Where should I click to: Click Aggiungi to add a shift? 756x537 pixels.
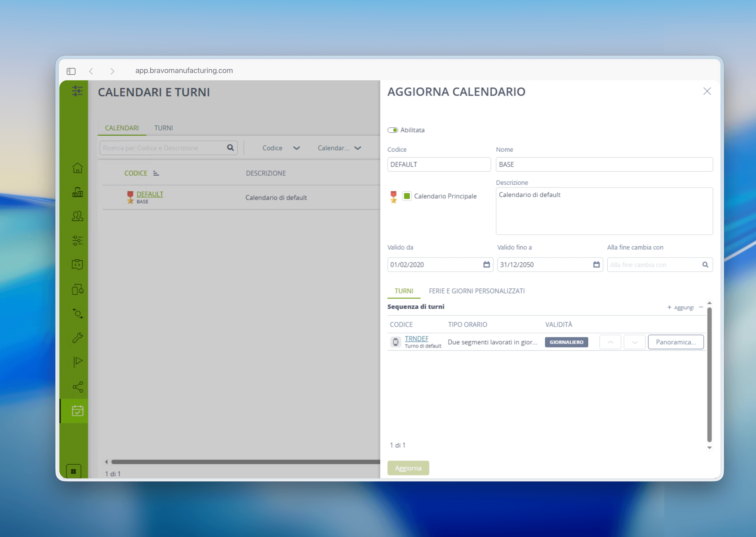tap(680, 307)
